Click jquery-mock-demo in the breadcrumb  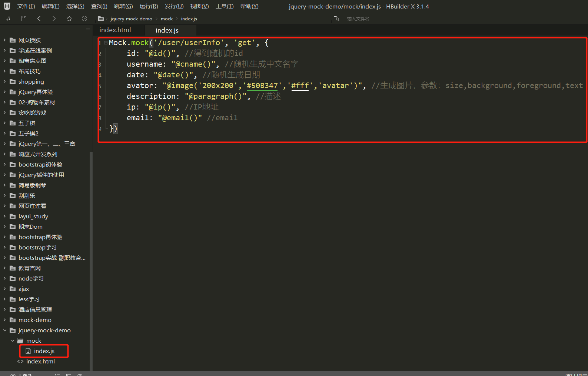coord(131,19)
